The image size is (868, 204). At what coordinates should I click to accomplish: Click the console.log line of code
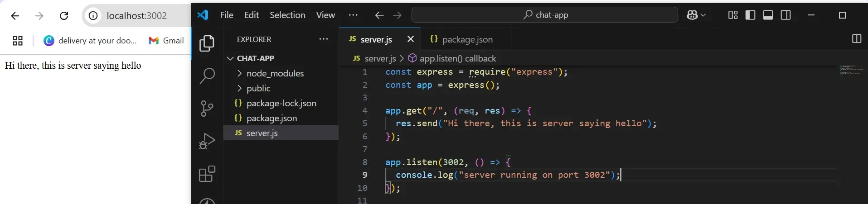coord(508,175)
